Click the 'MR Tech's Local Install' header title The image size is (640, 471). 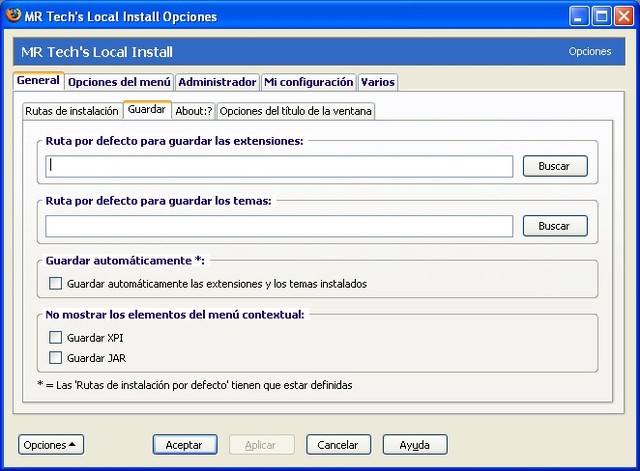(x=97, y=52)
